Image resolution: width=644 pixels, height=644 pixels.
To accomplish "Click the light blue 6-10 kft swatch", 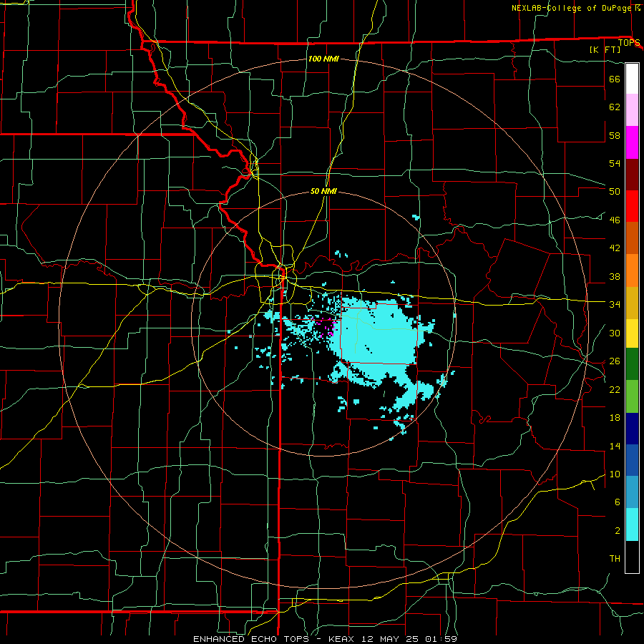I will coord(632,492).
